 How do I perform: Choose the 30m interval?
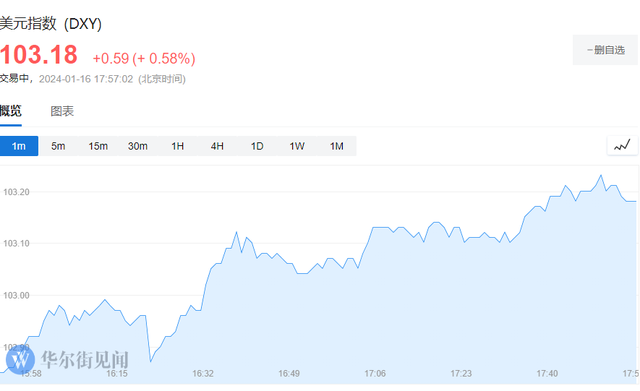[x=138, y=146]
